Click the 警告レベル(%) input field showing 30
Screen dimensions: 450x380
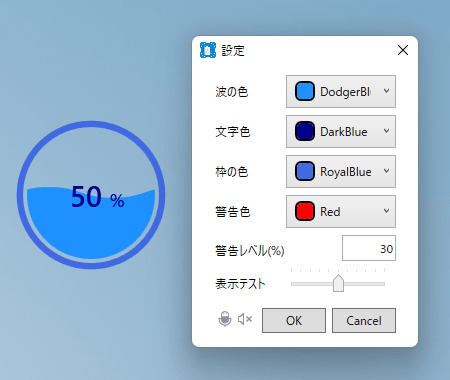point(369,248)
